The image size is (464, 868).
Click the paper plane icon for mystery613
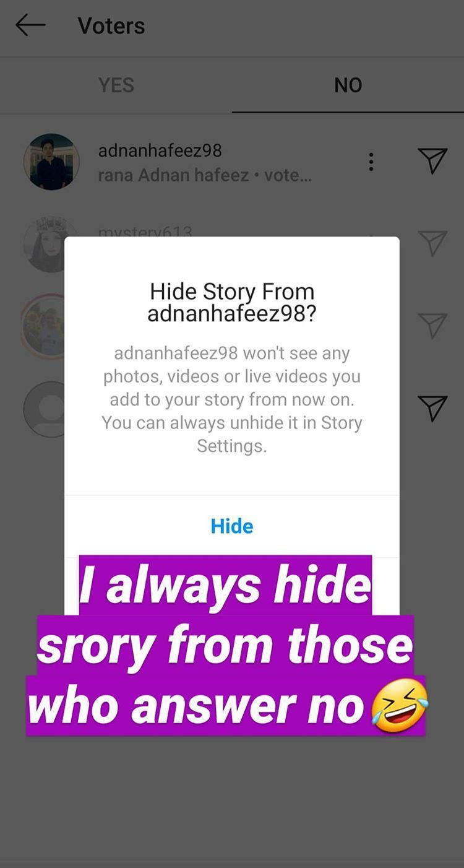click(432, 243)
